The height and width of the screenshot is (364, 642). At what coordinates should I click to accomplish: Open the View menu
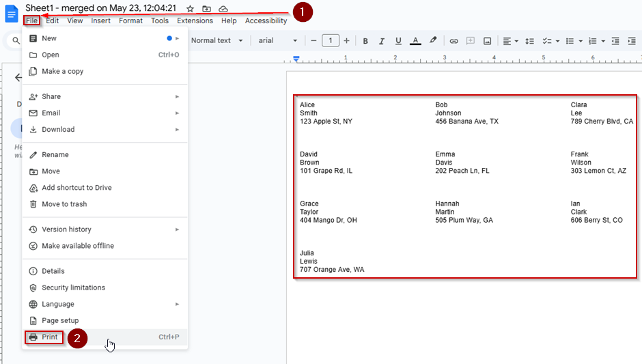coord(75,20)
